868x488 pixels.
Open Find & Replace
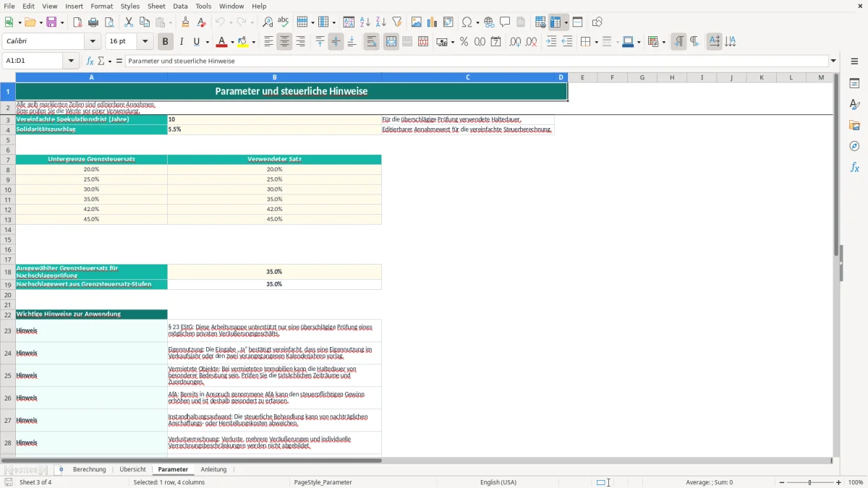268,22
